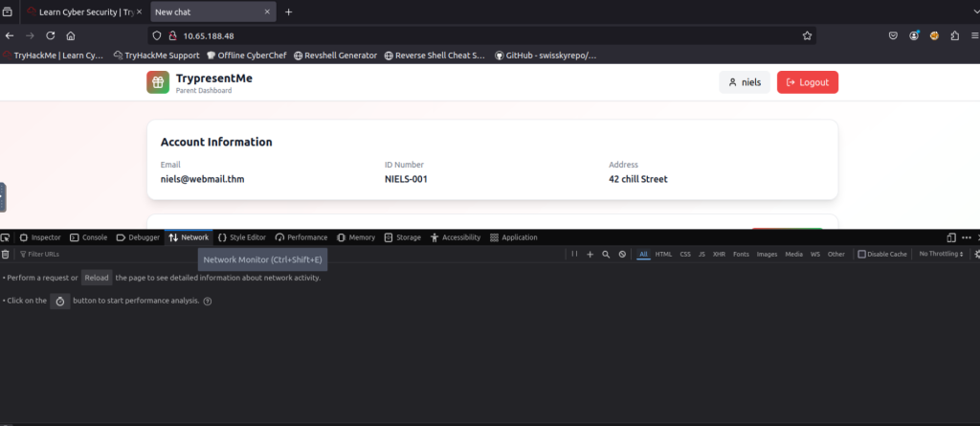Open the Storage panel tab
The image size is (980, 426).
click(402, 237)
